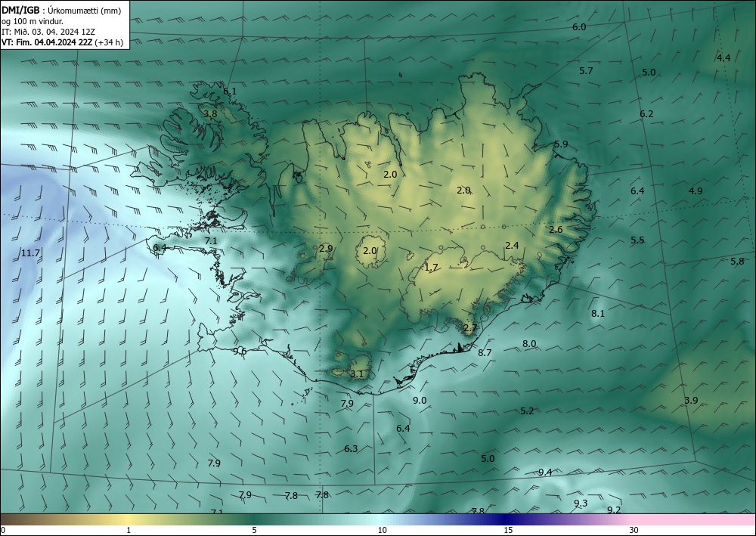Select the 9.4 value on the map
Viewport: 756px width, 536px height.
[x=545, y=472]
